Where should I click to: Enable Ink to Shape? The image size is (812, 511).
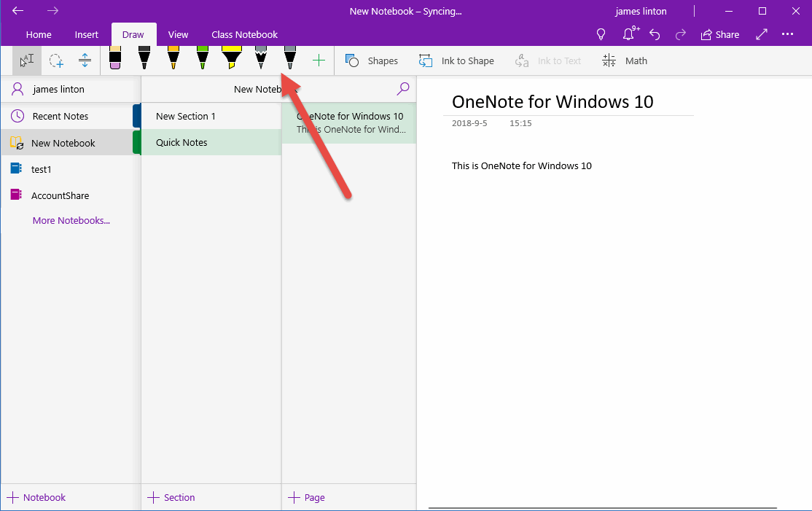456,61
